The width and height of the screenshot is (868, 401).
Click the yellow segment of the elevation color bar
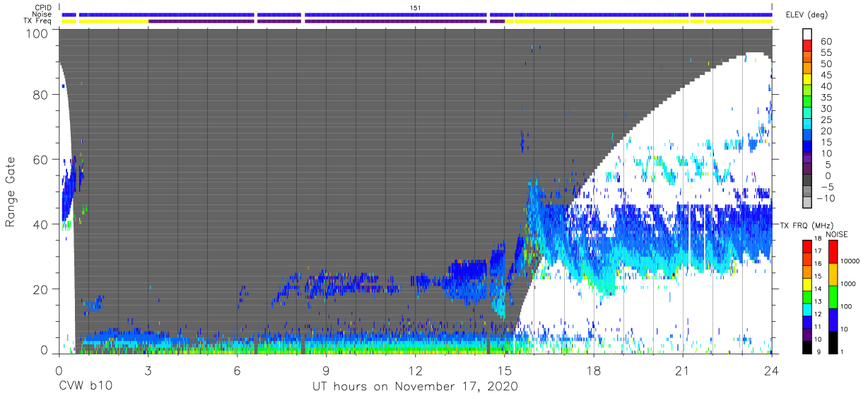[808, 81]
